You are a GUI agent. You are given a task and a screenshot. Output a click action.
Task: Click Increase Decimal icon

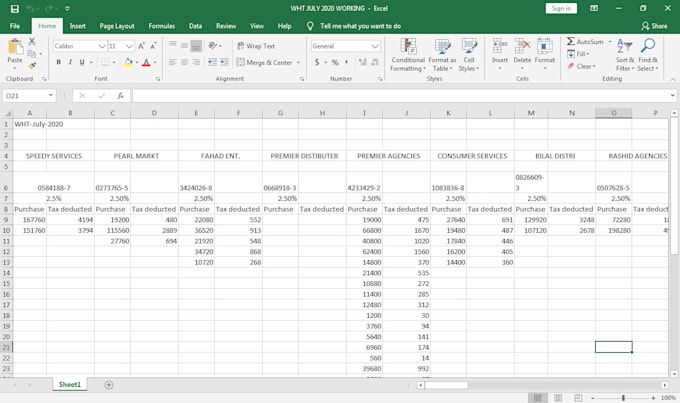pyautogui.click(x=363, y=62)
